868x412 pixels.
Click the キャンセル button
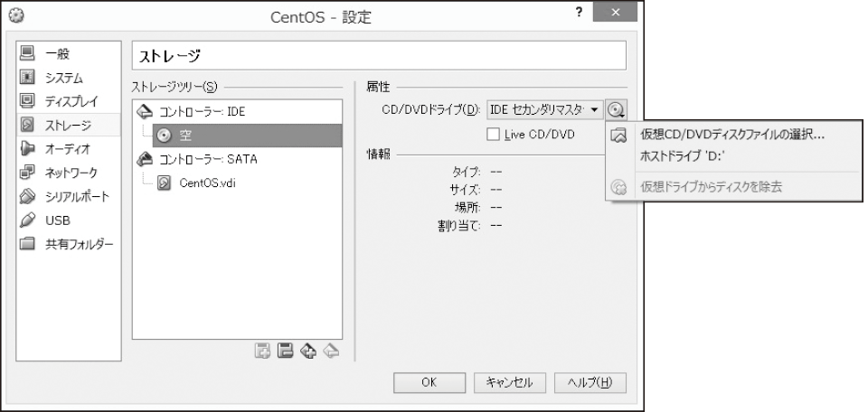click(x=510, y=382)
